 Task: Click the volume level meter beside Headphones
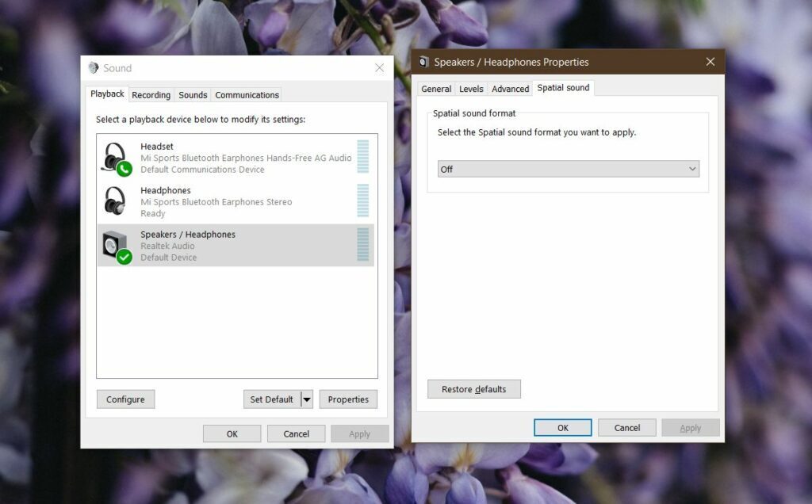(x=364, y=201)
